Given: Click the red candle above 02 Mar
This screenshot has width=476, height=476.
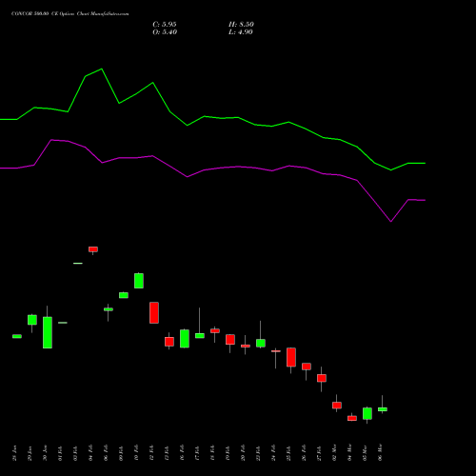Looking at the screenshot, I should click(337, 406).
